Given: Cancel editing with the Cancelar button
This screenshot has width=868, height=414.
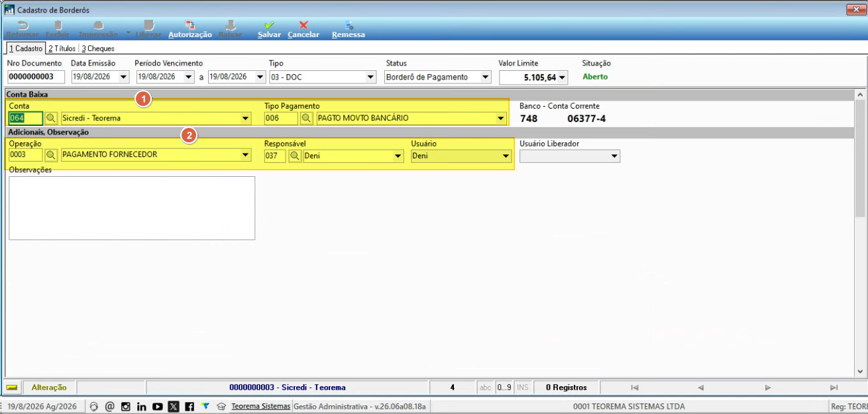Looking at the screenshot, I should click(303, 29).
